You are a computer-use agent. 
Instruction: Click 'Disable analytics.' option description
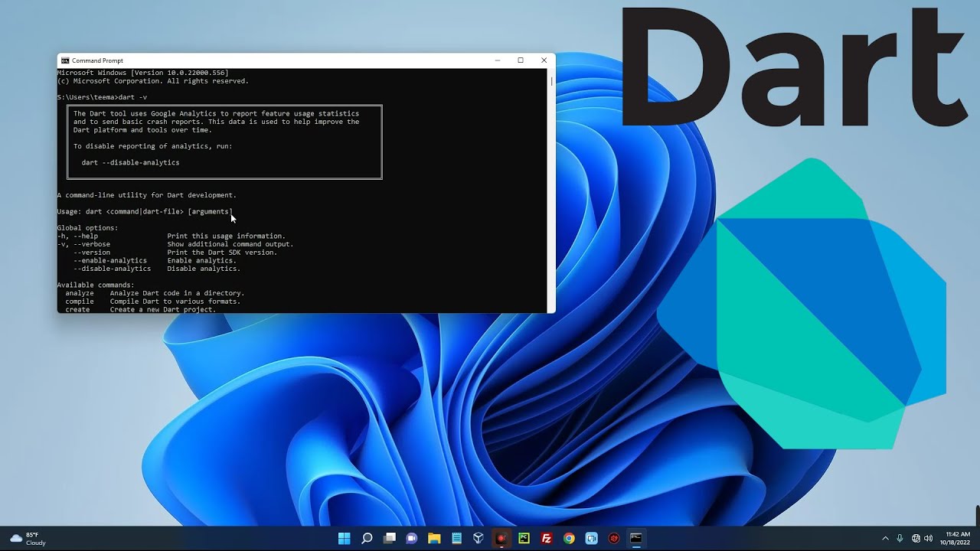coord(204,269)
